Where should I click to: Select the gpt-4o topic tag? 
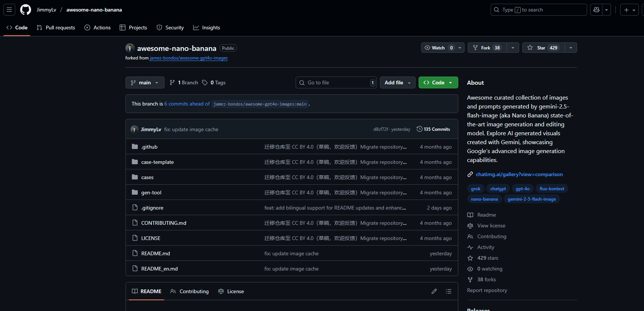point(523,189)
